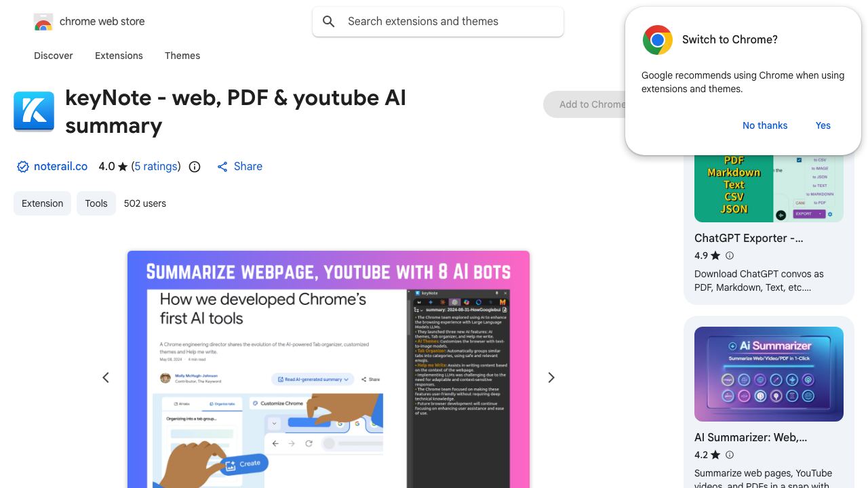This screenshot has height=488, width=868.
Task: Click the 502 users text
Action: click(x=145, y=203)
